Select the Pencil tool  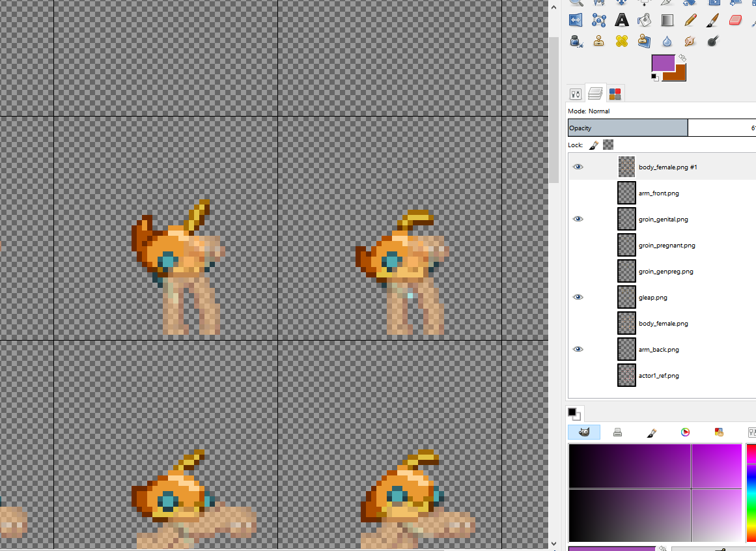[x=690, y=20]
